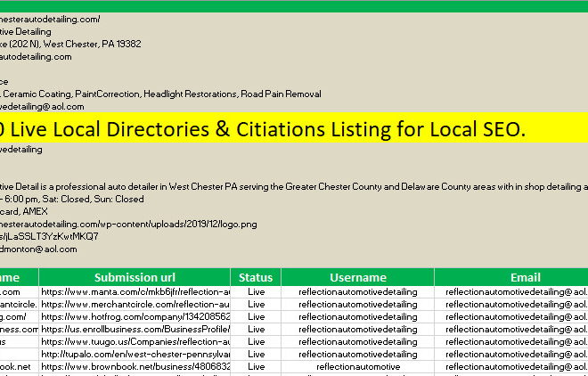Select the wp-content/uploads/2019/12/logo.png URL line
Viewport: 588px width, 376px height.
pos(128,225)
